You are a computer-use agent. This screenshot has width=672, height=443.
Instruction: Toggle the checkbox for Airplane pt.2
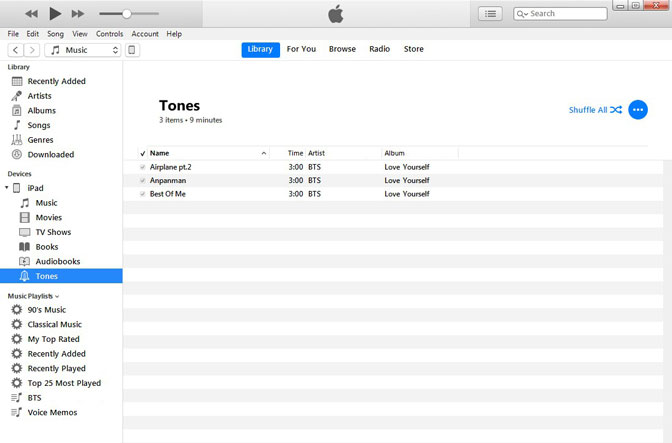point(143,167)
